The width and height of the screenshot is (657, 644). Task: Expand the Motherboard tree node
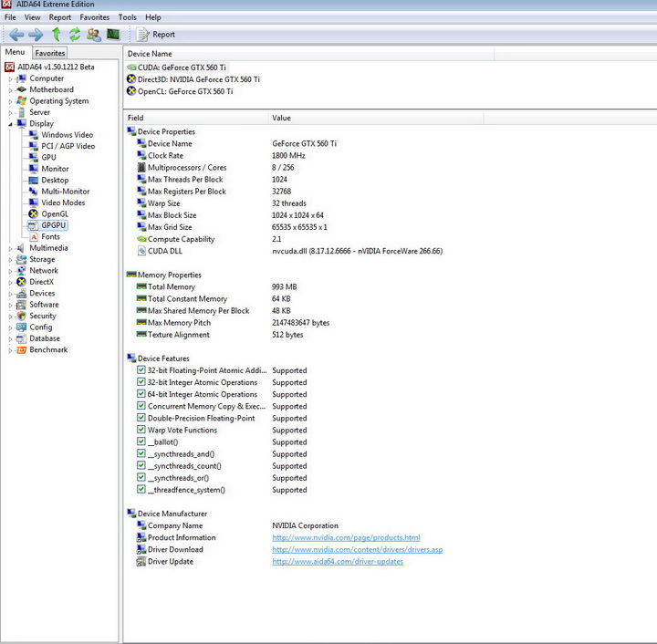click(10, 90)
